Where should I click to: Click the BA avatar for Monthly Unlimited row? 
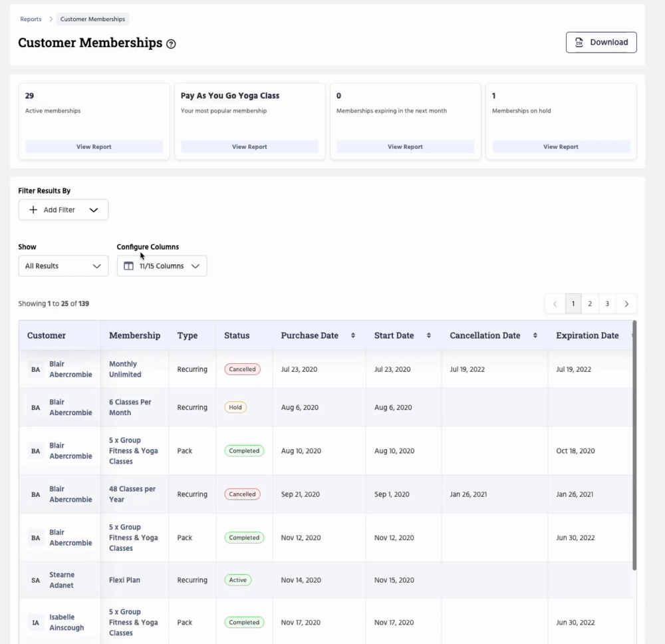pyautogui.click(x=36, y=369)
